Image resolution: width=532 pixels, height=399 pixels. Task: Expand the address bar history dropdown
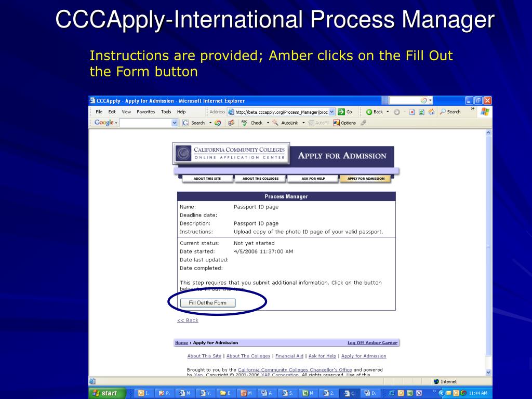pyautogui.click(x=332, y=112)
